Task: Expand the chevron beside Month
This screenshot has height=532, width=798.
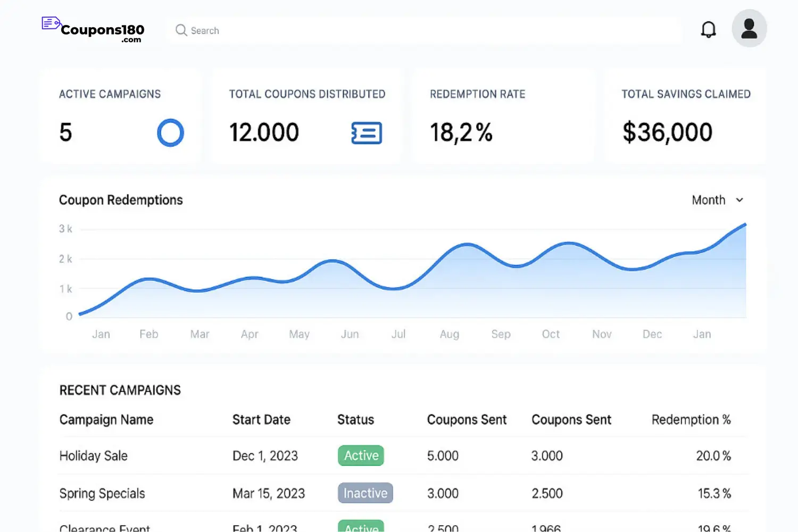Action: pos(739,200)
